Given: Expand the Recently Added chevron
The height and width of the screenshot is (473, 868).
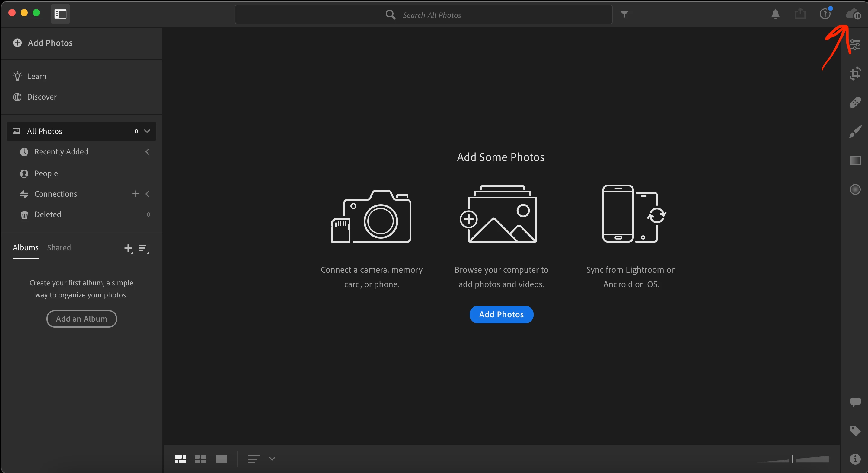Looking at the screenshot, I should click(147, 152).
